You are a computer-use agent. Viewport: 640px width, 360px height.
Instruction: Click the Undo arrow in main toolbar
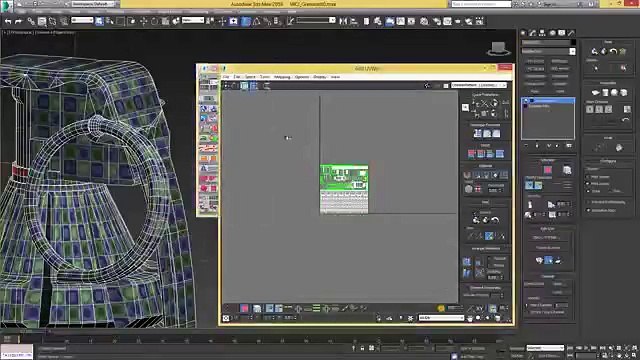click(x=8, y=21)
